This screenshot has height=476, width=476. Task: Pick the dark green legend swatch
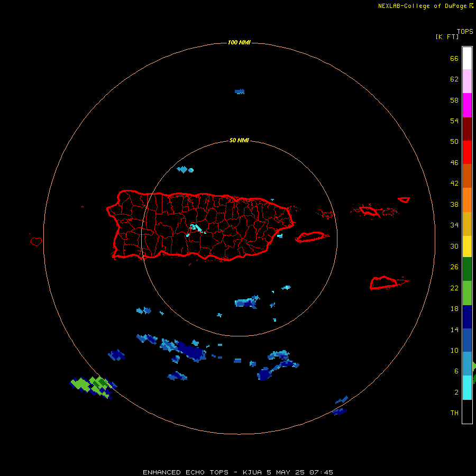(467, 269)
